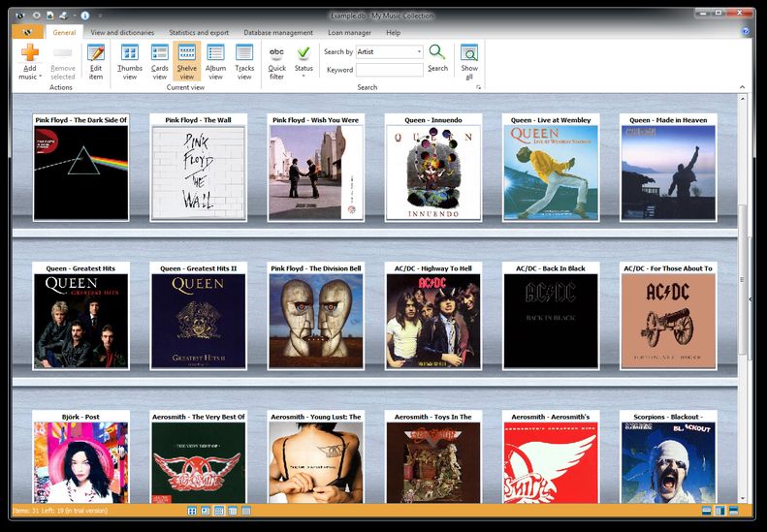Select Queen - Innuendo album cover
Image resolution: width=767 pixels, height=532 pixels.
432,168
